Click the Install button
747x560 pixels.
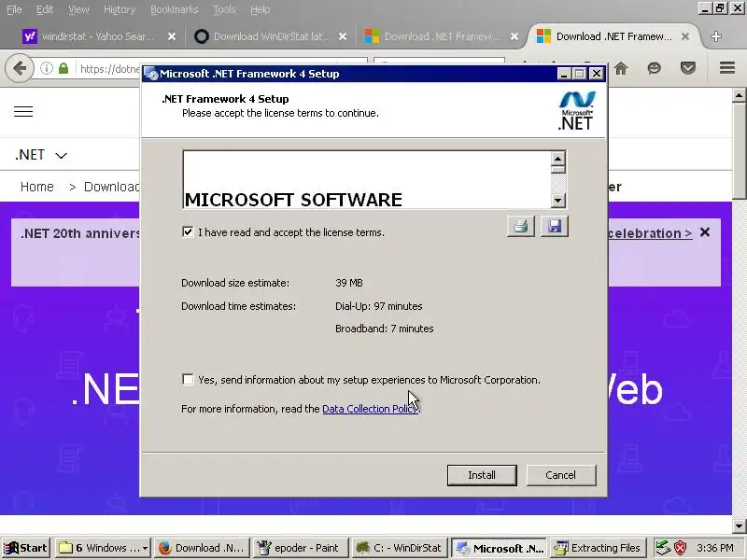pyautogui.click(x=482, y=475)
